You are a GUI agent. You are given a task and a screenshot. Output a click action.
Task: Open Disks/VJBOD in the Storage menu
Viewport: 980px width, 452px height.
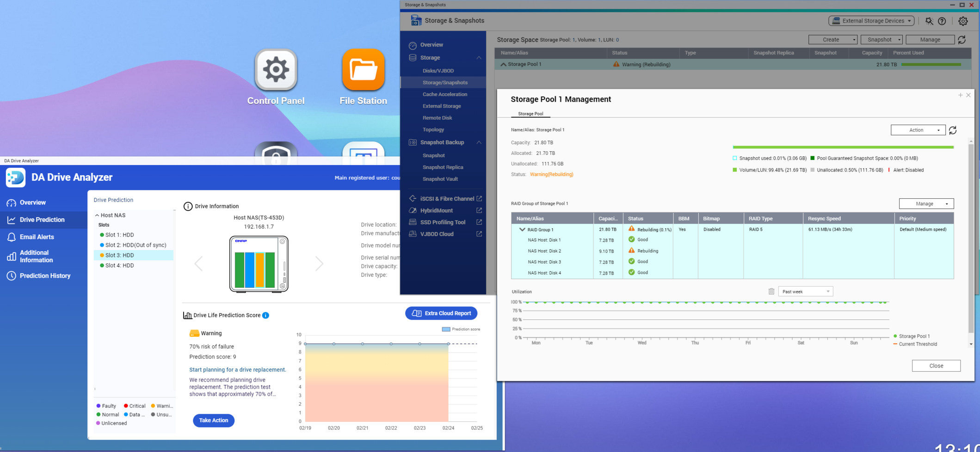[x=438, y=71]
